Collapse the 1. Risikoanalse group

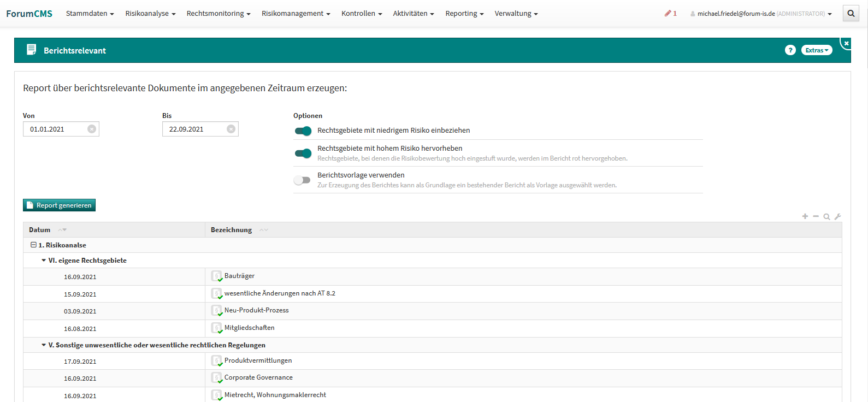pos(33,245)
